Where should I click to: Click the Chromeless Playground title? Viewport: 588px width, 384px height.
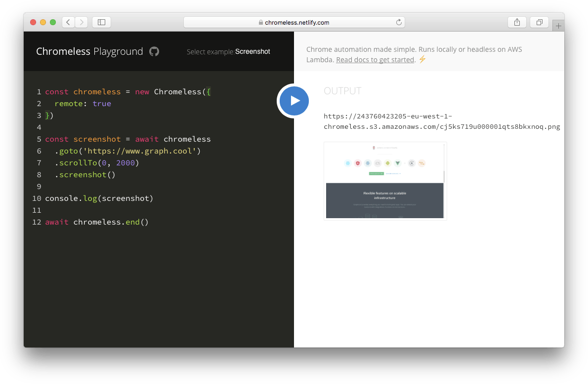(89, 51)
